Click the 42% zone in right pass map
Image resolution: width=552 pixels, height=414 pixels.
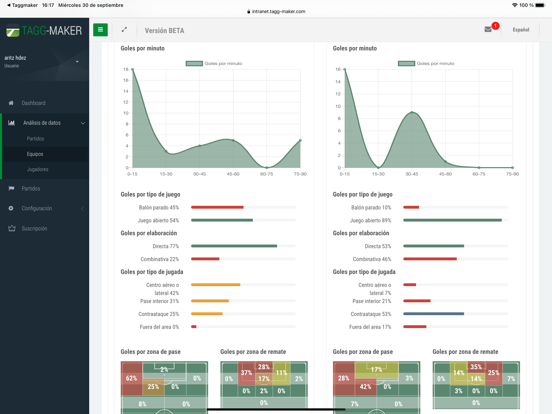click(365, 387)
